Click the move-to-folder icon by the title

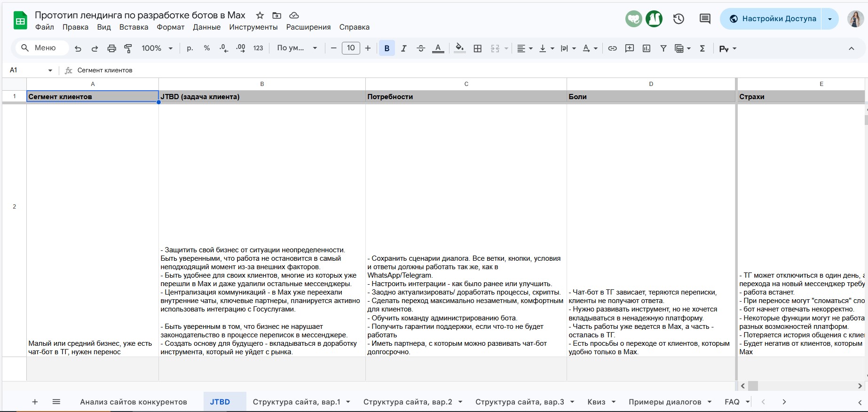(x=277, y=16)
